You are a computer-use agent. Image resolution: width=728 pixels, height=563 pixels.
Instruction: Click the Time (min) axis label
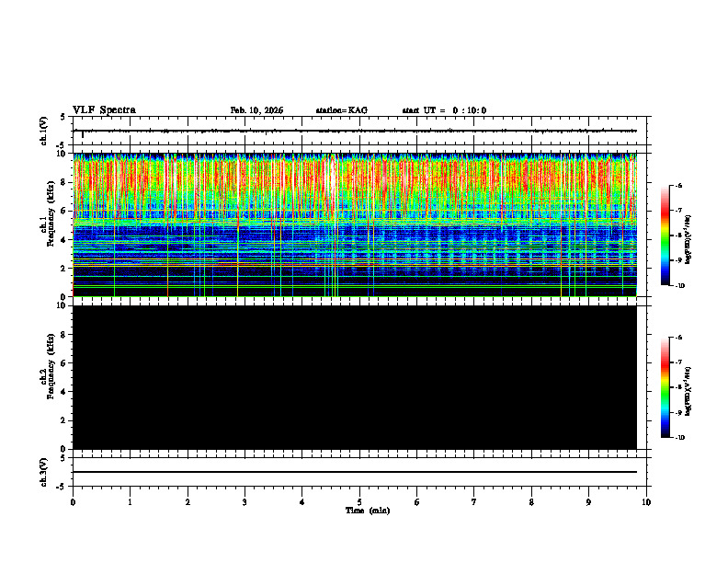pos(368,511)
